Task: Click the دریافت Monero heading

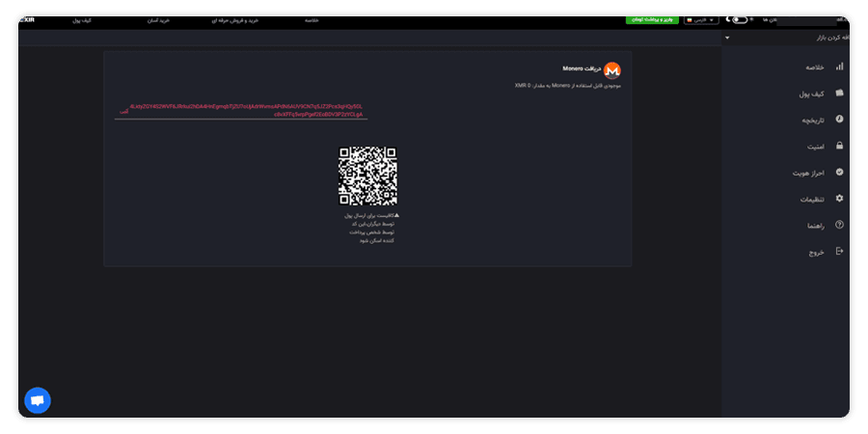Action: (x=582, y=68)
